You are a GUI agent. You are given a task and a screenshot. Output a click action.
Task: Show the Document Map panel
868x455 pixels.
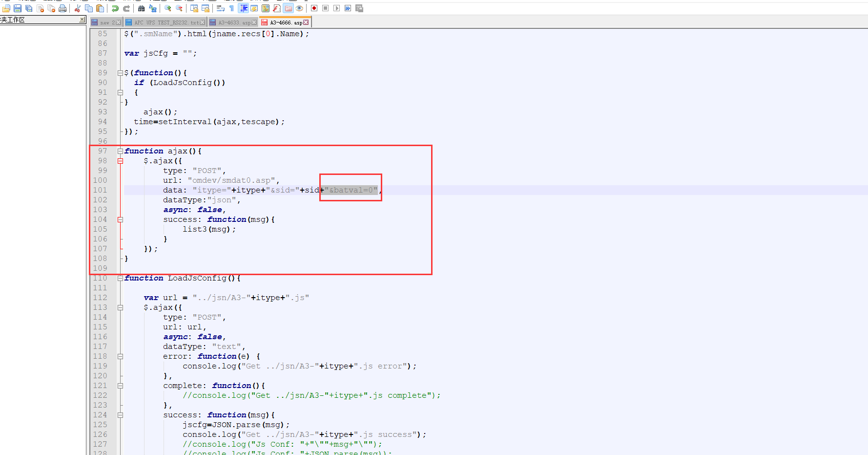[x=266, y=8]
